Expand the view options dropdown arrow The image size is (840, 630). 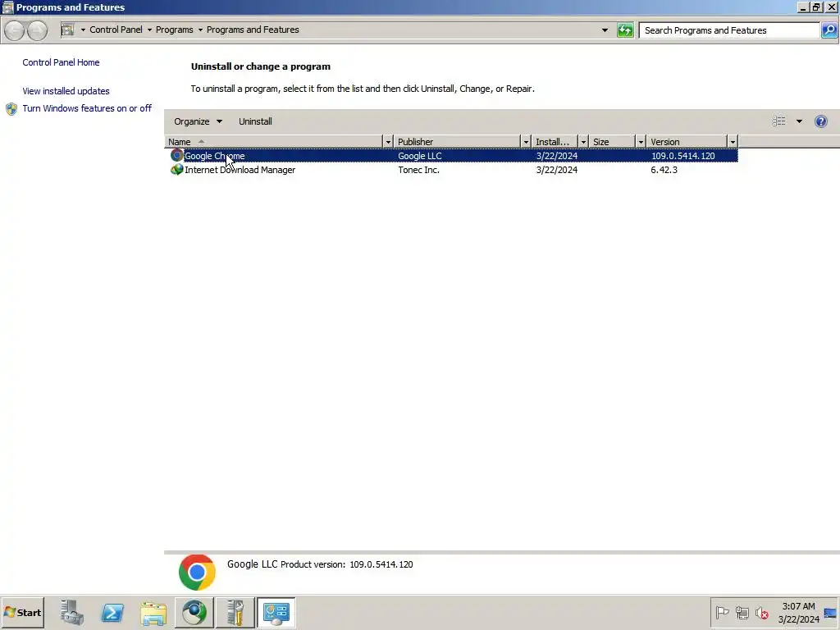(799, 121)
